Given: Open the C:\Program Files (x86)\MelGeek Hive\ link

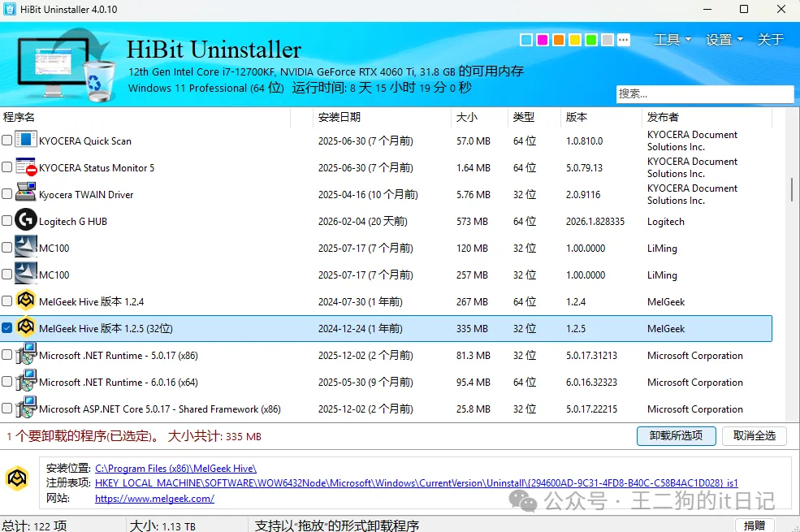Looking at the screenshot, I should 175,469.
